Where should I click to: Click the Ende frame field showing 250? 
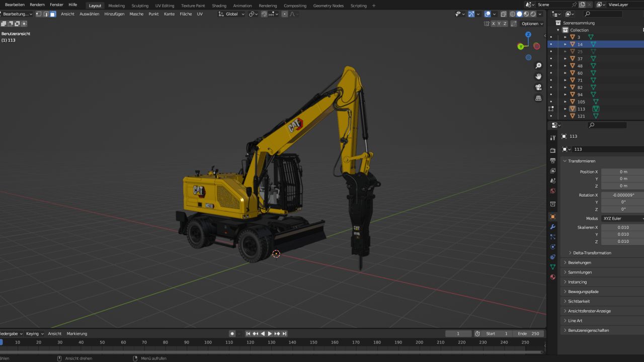[x=529, y=333]
